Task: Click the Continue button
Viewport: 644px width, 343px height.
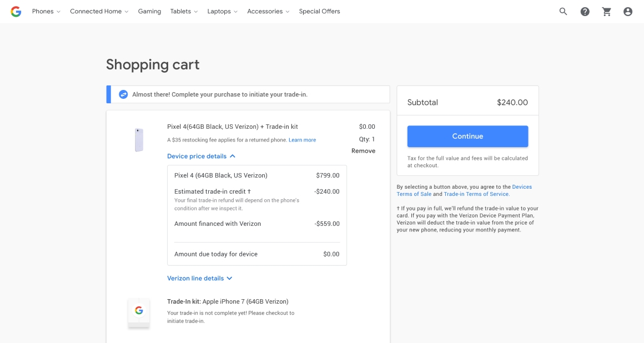Action: click(467, 137)
